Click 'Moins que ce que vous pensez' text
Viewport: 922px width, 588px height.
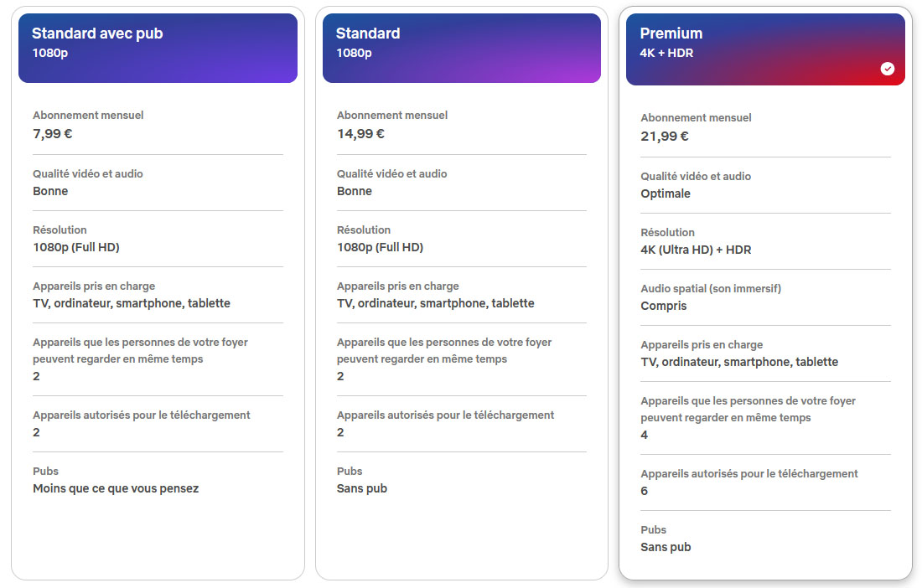point(116,488)
